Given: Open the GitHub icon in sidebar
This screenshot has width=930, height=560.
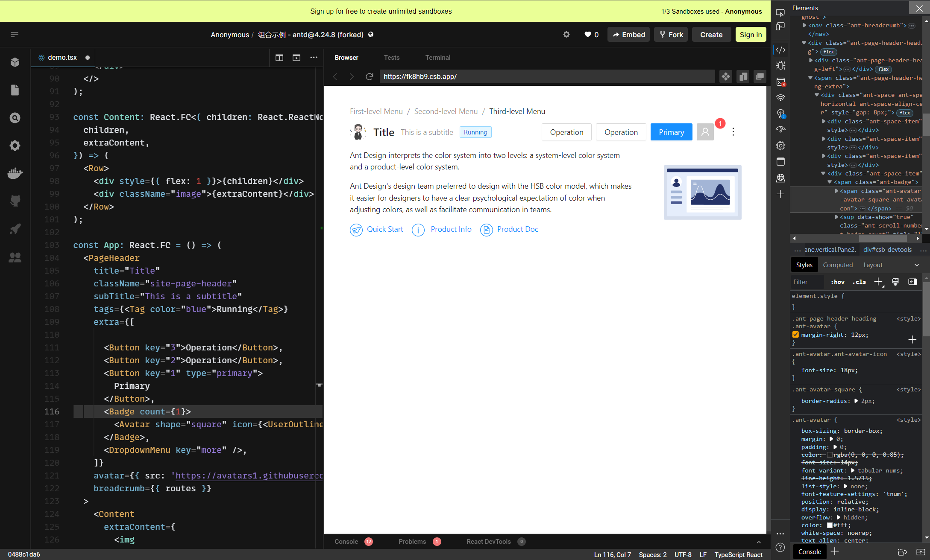Looking at the screenshot, I should [15, 201].
